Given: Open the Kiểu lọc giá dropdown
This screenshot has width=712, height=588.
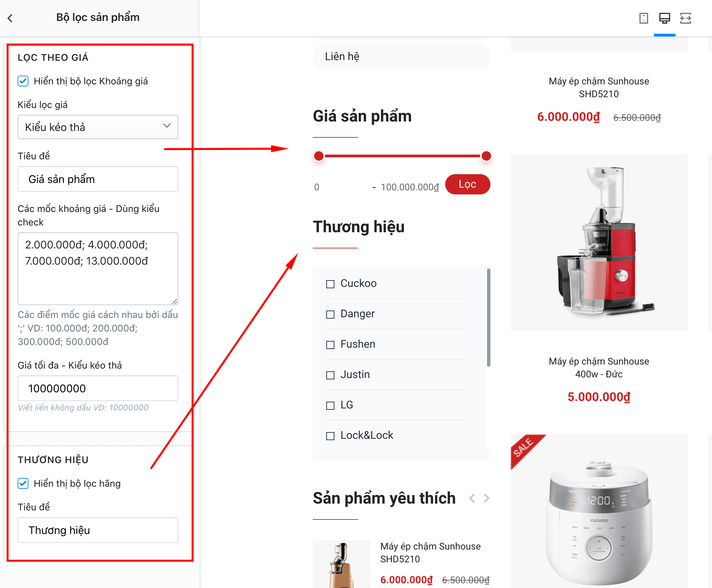Looking at the screenshot, I should pos(98,127).
